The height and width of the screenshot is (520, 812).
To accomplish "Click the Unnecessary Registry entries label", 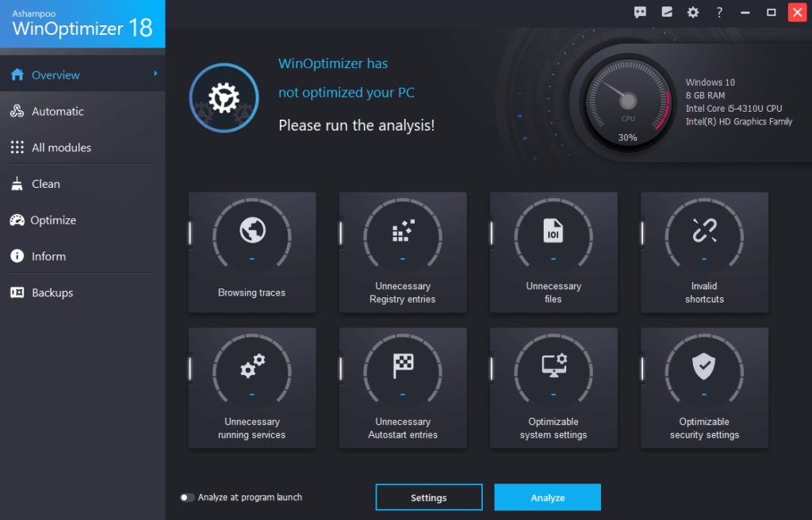I will [x=402, y=292].
